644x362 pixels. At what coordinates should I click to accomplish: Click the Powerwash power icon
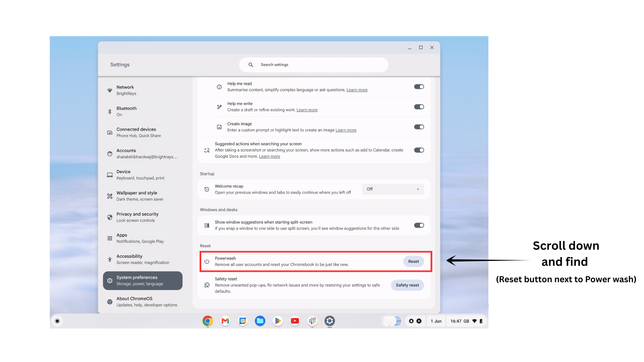(207, 261)
